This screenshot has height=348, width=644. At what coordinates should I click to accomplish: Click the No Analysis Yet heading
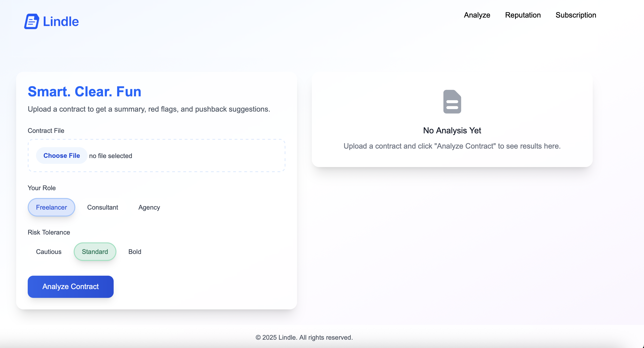[x=452, y=130]
